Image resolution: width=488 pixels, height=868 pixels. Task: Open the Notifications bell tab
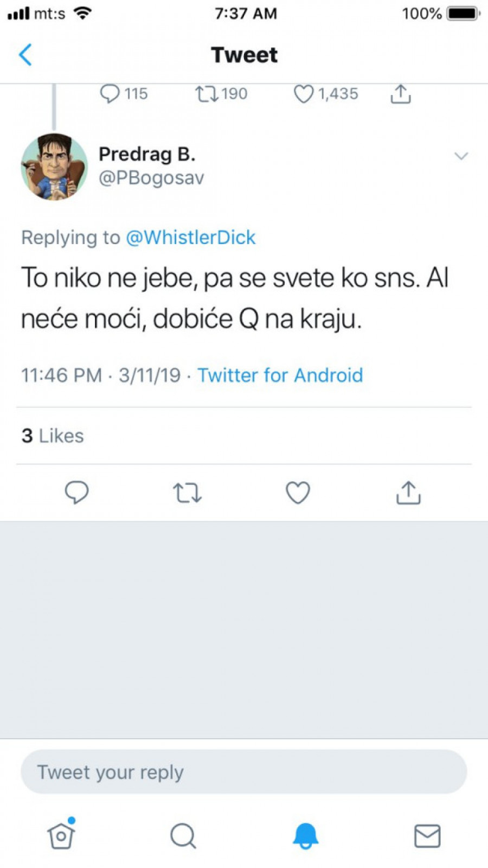(x=305, y=835)
